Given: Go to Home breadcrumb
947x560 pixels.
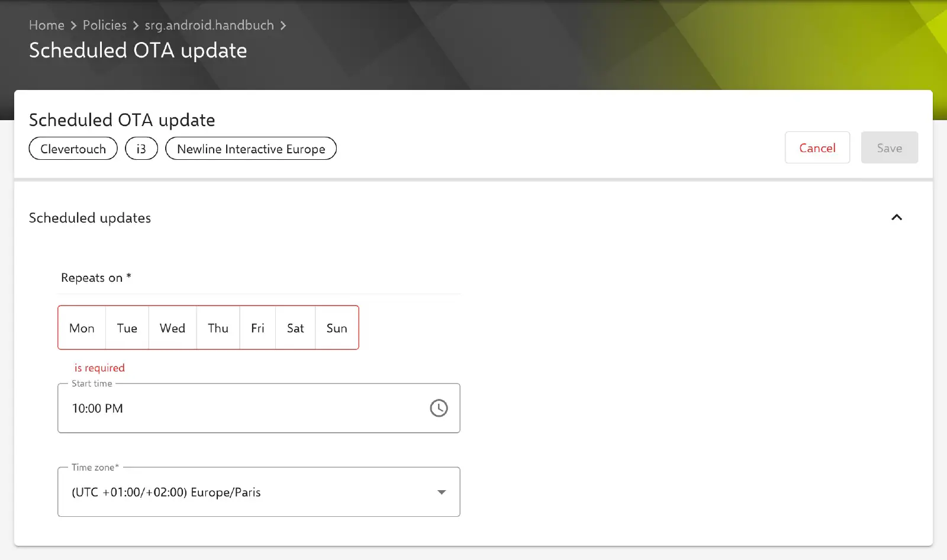Looking at the screenshot, I should point(47,25).
